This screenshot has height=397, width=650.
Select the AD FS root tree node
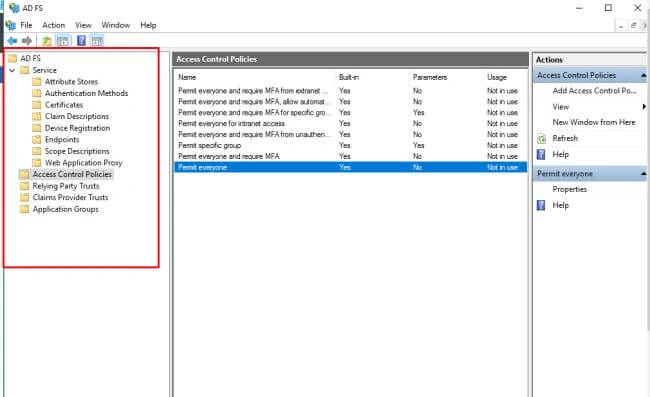tap(30, 58)
